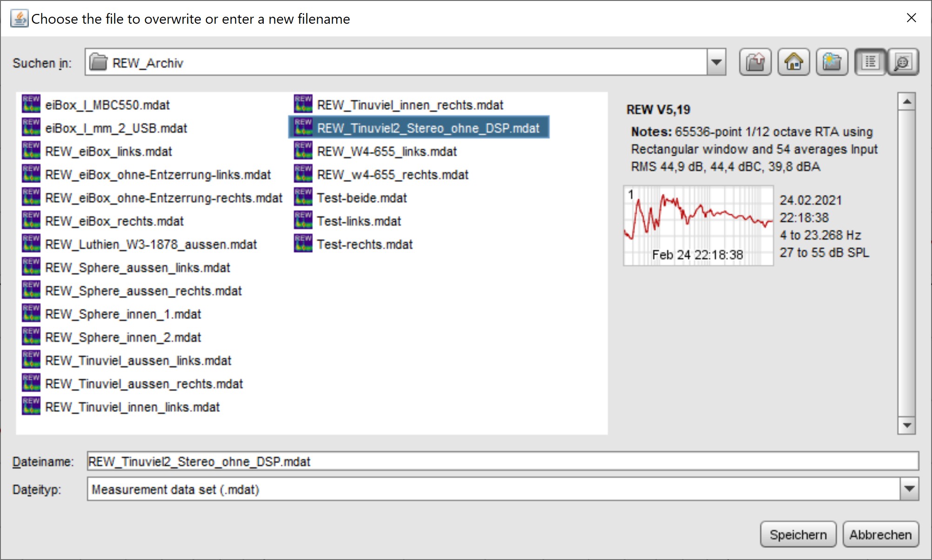
Task: Click the preview scrollbar down arrow
Action: [906, 425]
